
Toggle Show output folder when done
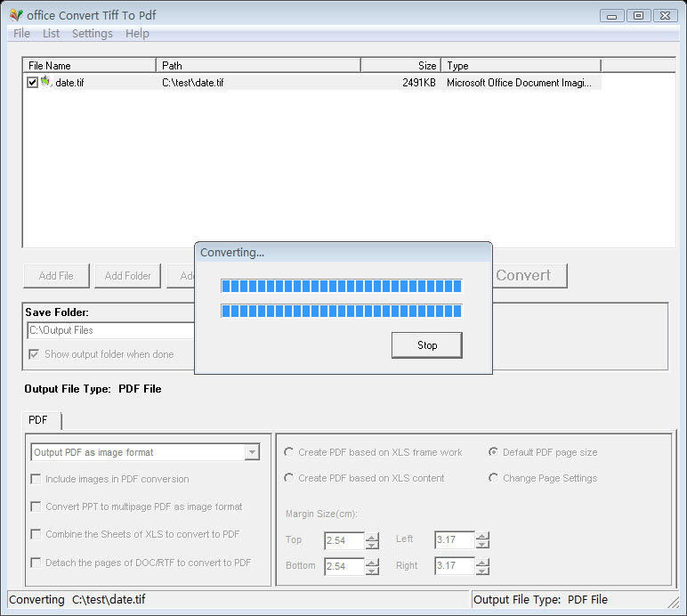[x=34, y=354]
